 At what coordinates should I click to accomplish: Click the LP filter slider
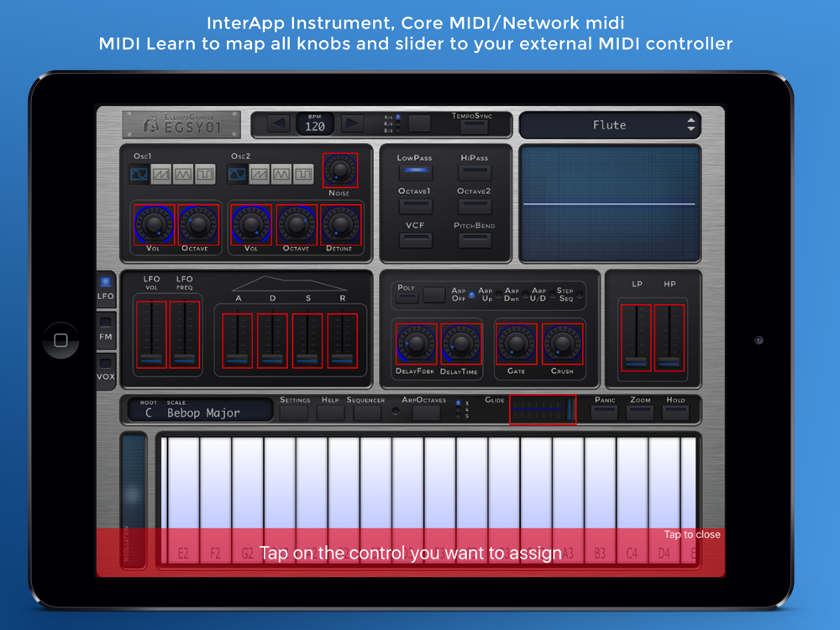pos(636,338)
